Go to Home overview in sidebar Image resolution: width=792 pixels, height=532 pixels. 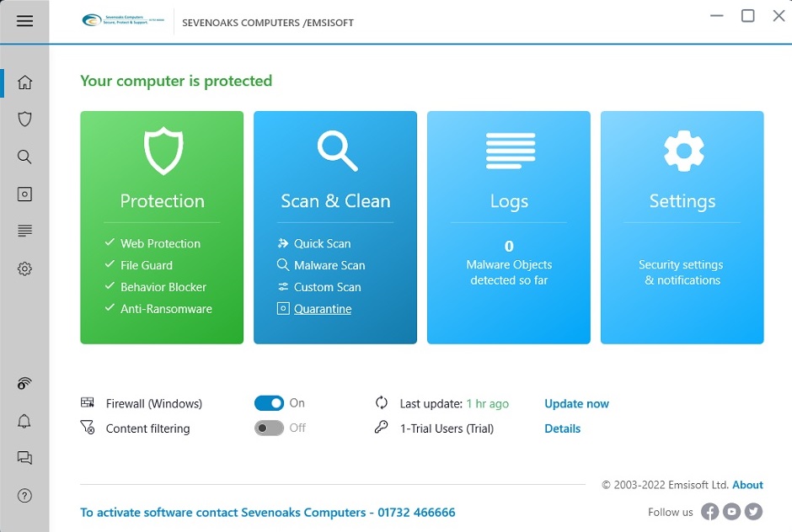click(24, 82)
